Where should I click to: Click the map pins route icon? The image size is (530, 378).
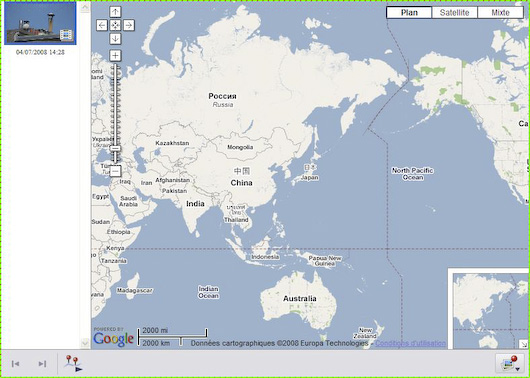pyautogui.click(x=74, y=363)
